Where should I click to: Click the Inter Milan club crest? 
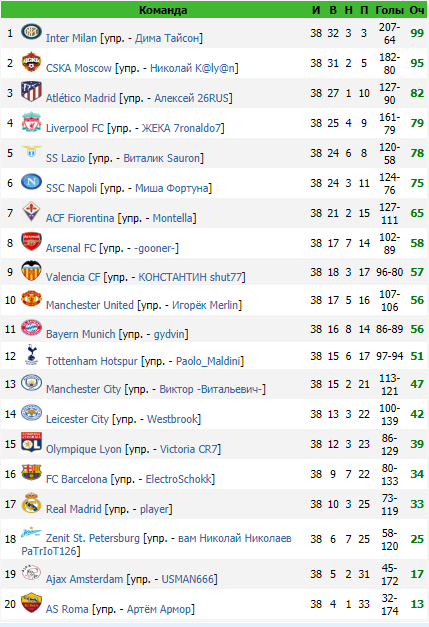pyautogui.click(x=31, y=31)
